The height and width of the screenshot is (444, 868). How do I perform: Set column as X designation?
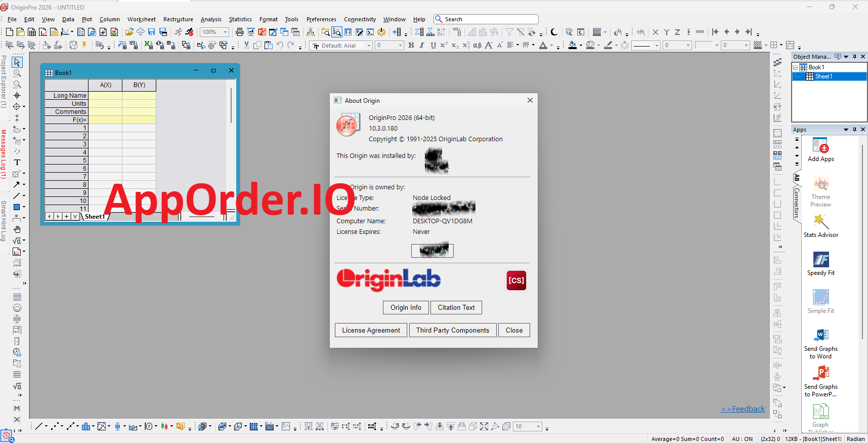[x=656, y=32]
